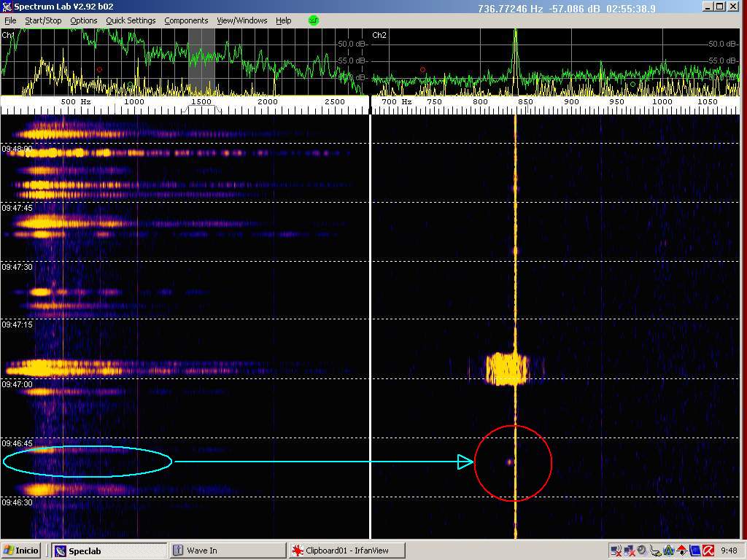Switch to Clipboard01 - IrfanView taskbar window
747x560 pixels.
coord(347,551)
